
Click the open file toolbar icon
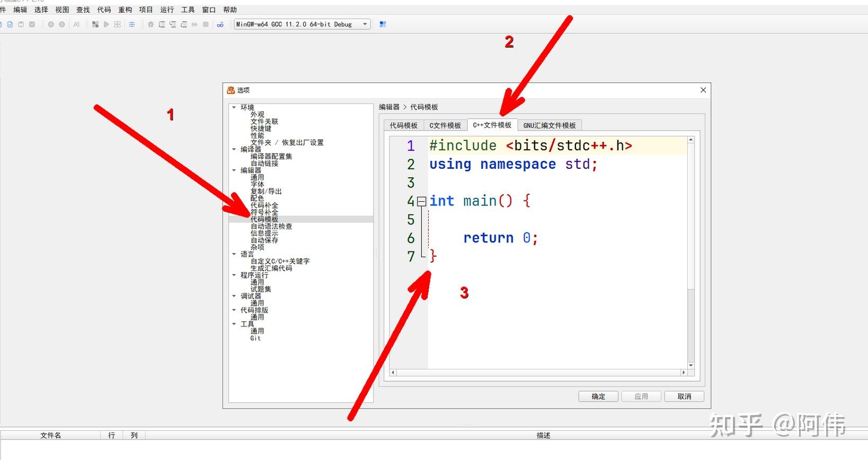(10, 24)
